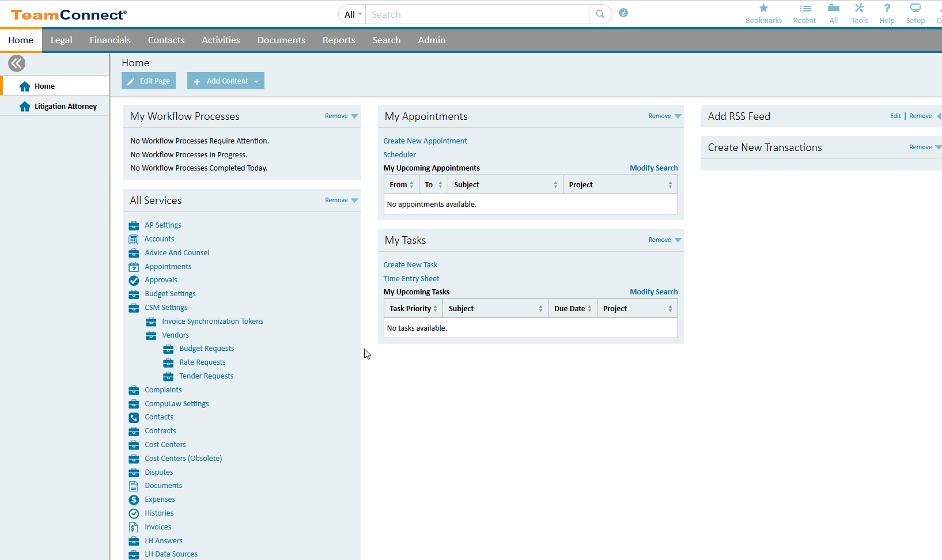The image size is (942, 560).
Task: Click the TeamConnect logo
Action: 69,14
